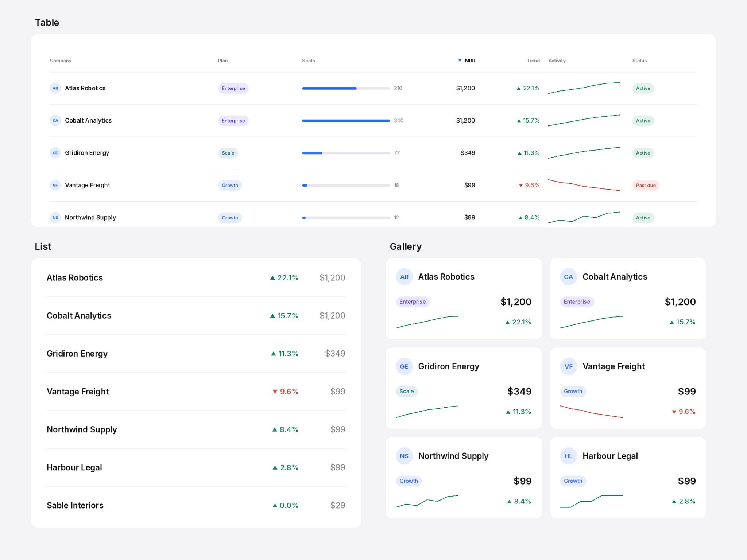Click the Gridiron Energy seats progress bar
Screen dimensions: 747x560
coord(346,153)
